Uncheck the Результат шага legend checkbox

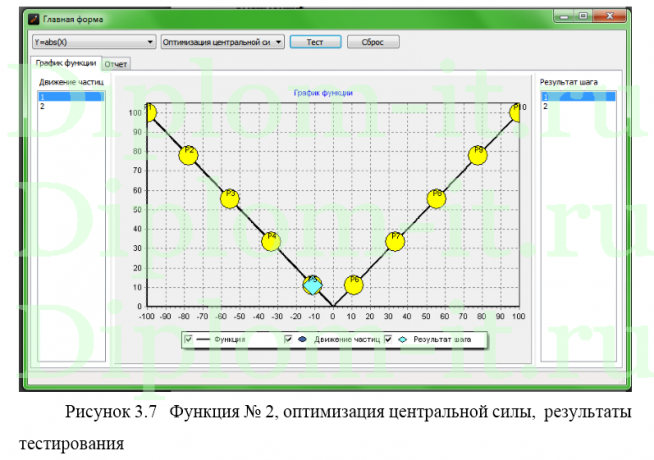(x=388, y=339)
